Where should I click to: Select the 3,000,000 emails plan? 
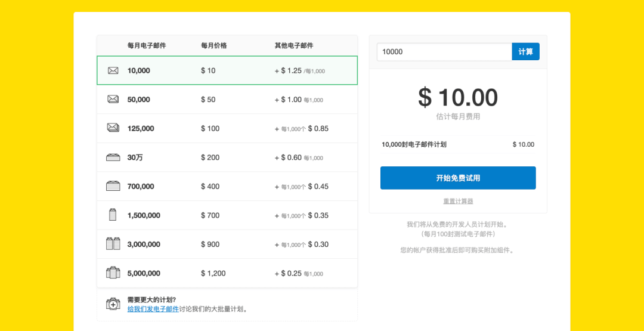(227, 245)
